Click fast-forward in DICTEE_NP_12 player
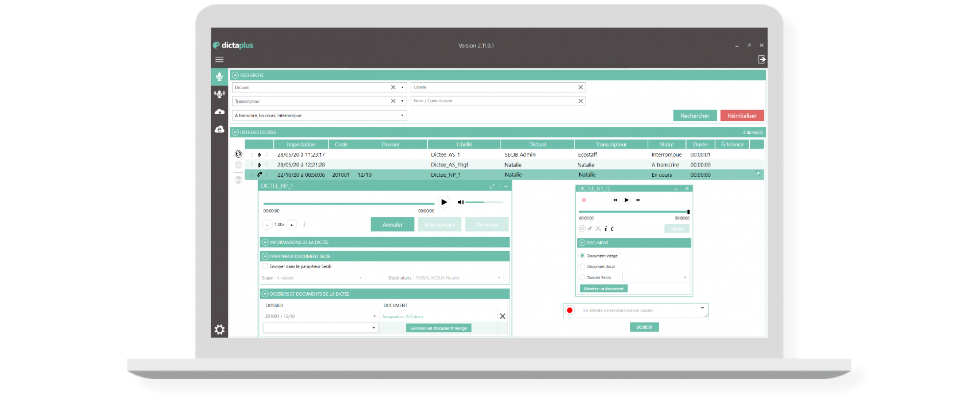 pyautogui.click(x=638, y=200)
